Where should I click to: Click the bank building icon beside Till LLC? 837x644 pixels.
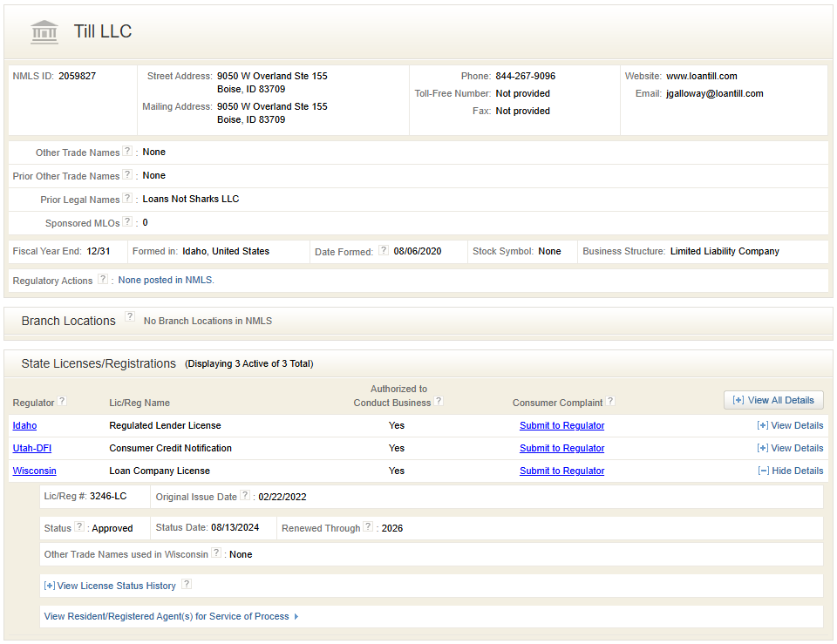pos(44,32)
